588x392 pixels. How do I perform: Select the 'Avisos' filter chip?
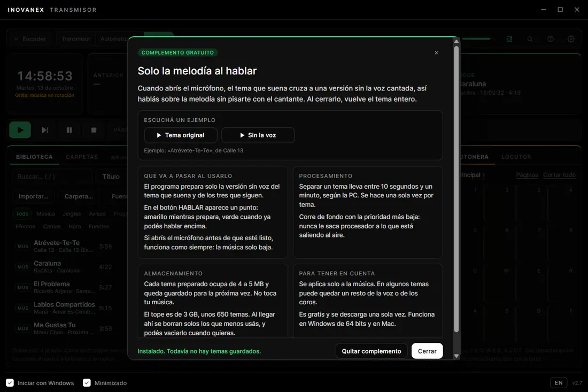97,213
